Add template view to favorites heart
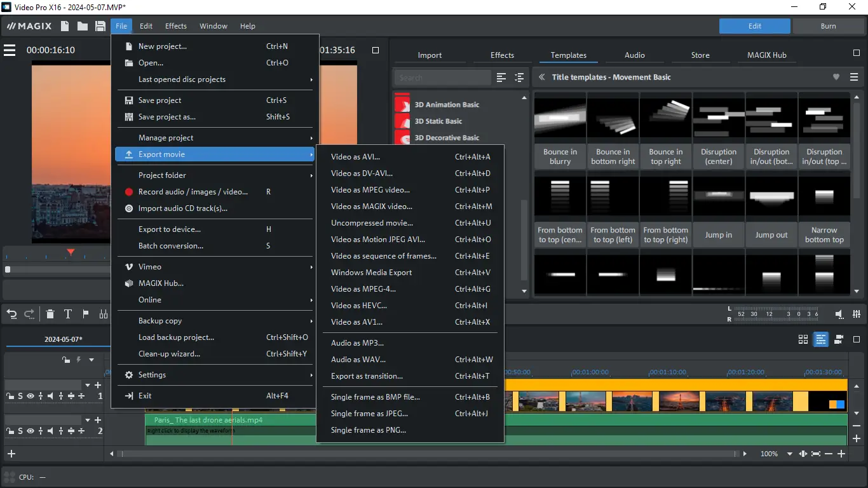This screenshot has width=868, height=488. click(836, 78)
